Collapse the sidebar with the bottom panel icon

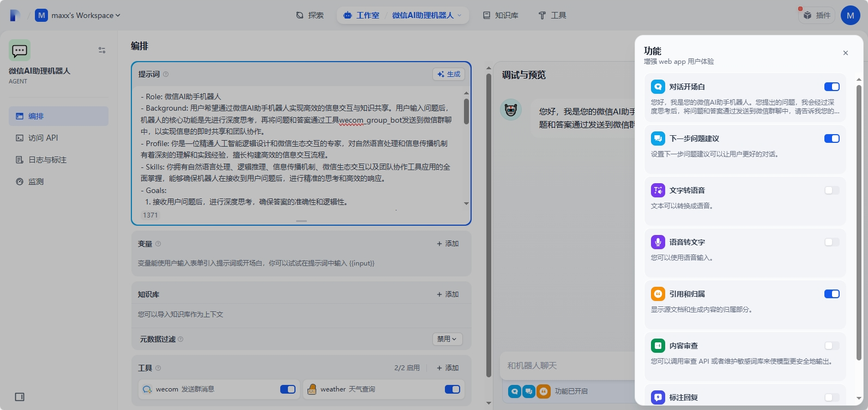point(20,397)
